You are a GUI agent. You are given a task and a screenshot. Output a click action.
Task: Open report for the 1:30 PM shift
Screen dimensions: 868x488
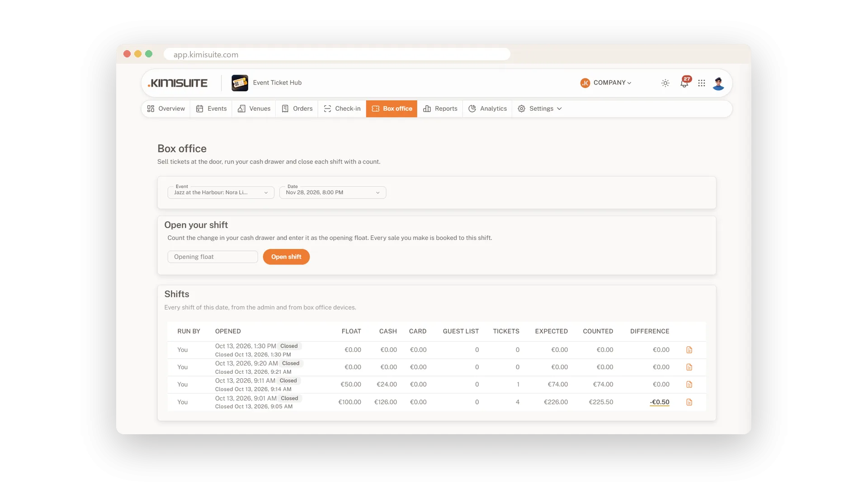[689, 350]
